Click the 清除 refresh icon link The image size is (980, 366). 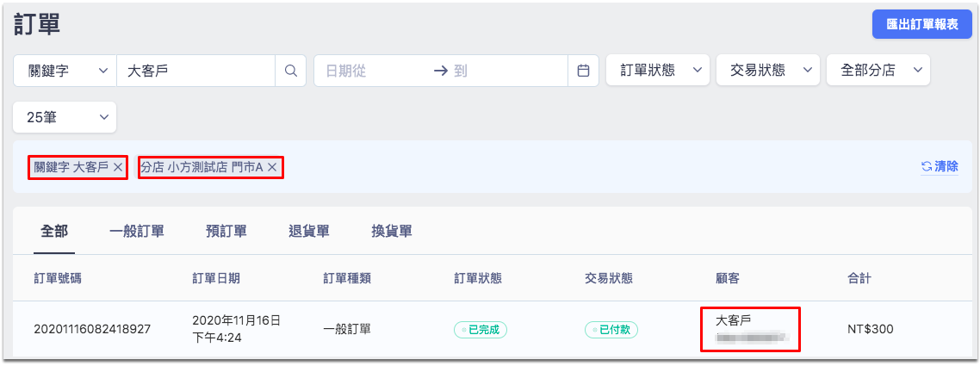(940, 166)
